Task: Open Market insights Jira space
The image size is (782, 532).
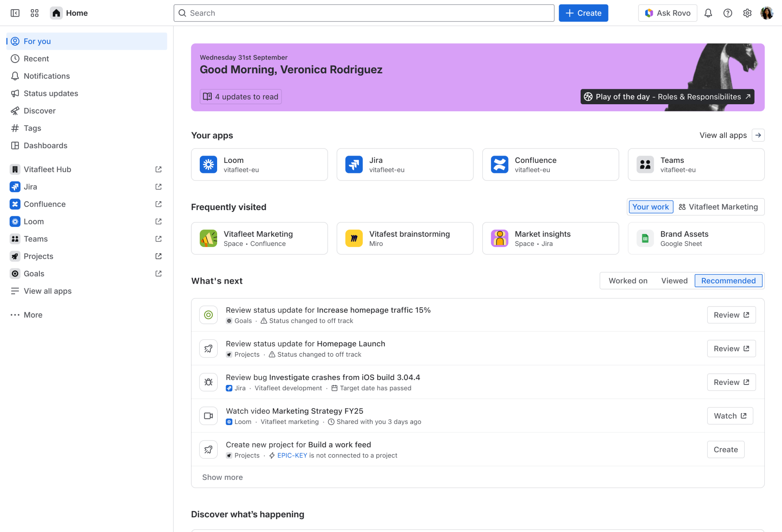Action: click(550, 238)
